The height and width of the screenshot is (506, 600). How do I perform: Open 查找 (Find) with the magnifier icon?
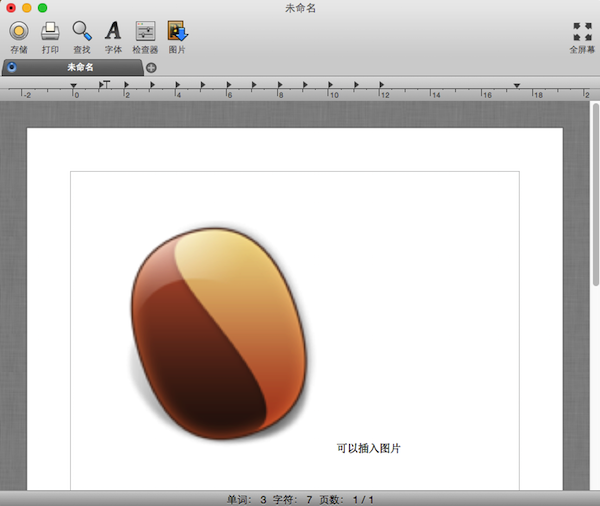[81, 31]
